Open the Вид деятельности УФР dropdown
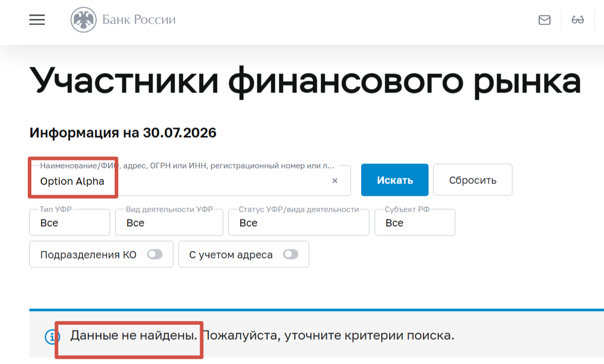604x364 pixels. click(169, 222)
